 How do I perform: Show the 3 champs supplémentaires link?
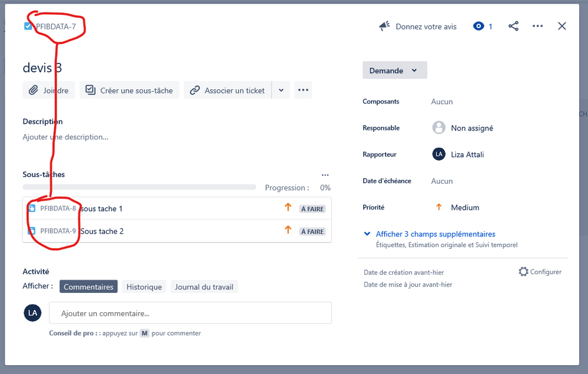[436, 233]
